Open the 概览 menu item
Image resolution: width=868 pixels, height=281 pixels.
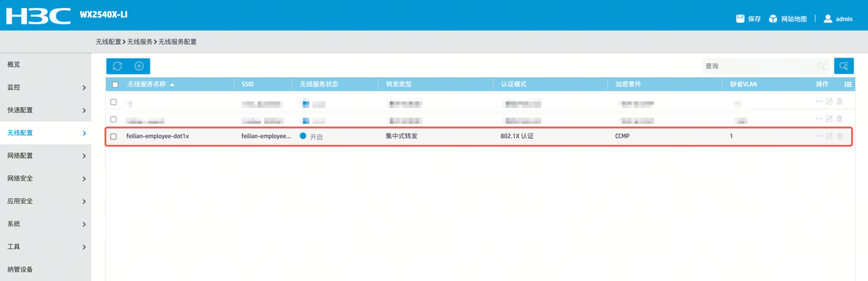tap(45, 64)
